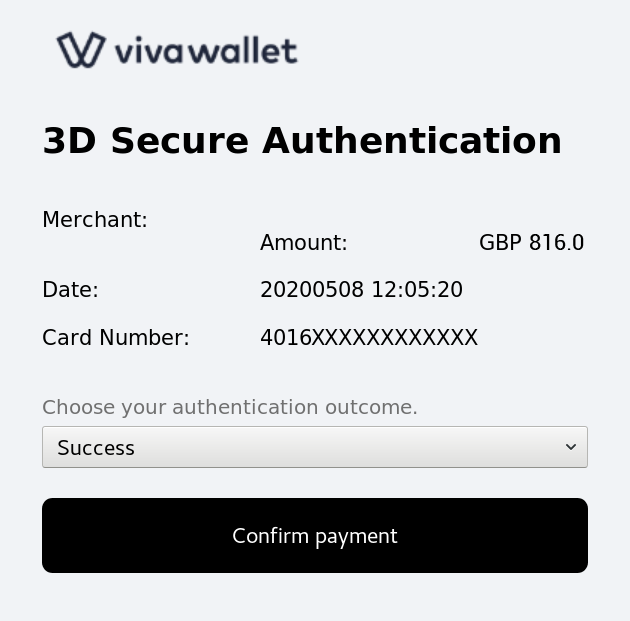Click the 'Amount:' label
This screenshot has width=630, height=621.
pyautogui.click(x=303, y=243)
